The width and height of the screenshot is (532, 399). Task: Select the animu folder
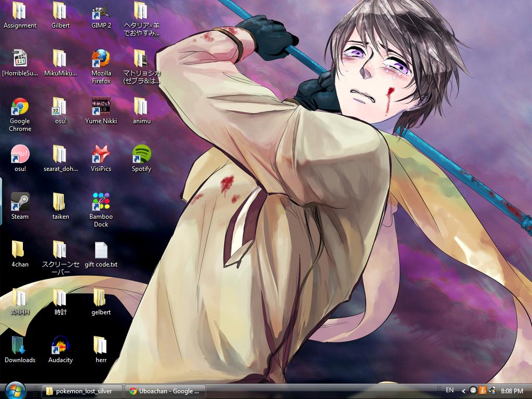(x=141, y=111)
